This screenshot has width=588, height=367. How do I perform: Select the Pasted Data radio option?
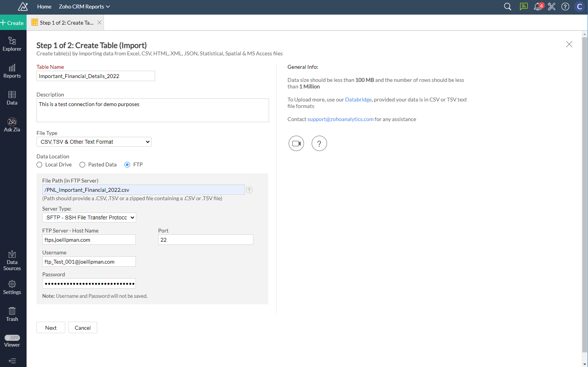tap(83, 165)
